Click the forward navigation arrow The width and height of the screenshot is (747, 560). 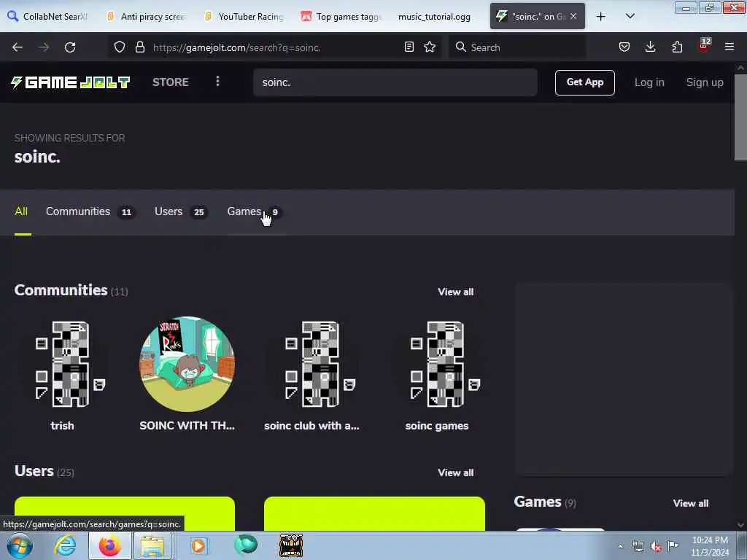coord(44,47)
